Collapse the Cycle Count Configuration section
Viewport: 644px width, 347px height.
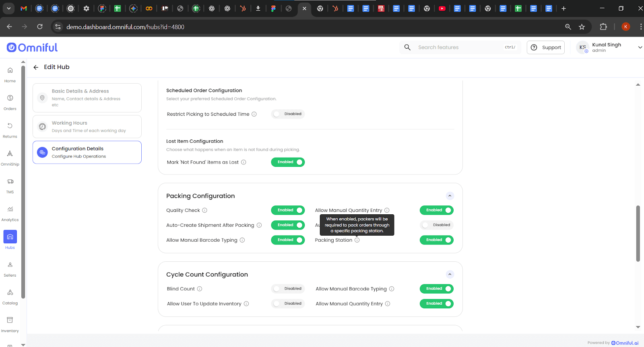450,274
